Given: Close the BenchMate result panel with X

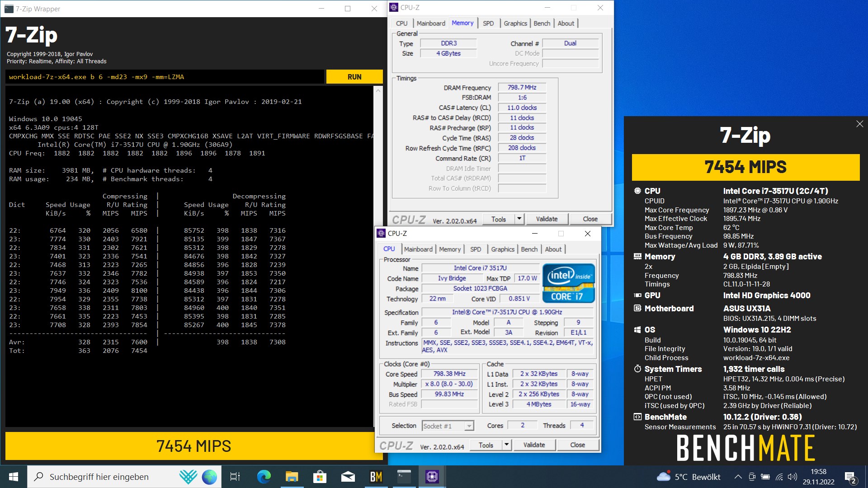Looking at the screenshot, I should click(859, 124).
